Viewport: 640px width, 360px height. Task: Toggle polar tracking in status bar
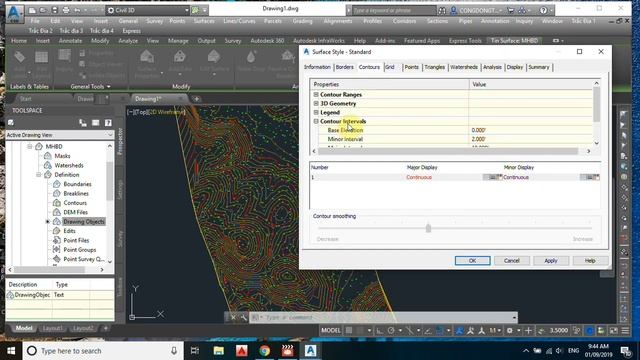pyautogui.click(x=391, y=330)
